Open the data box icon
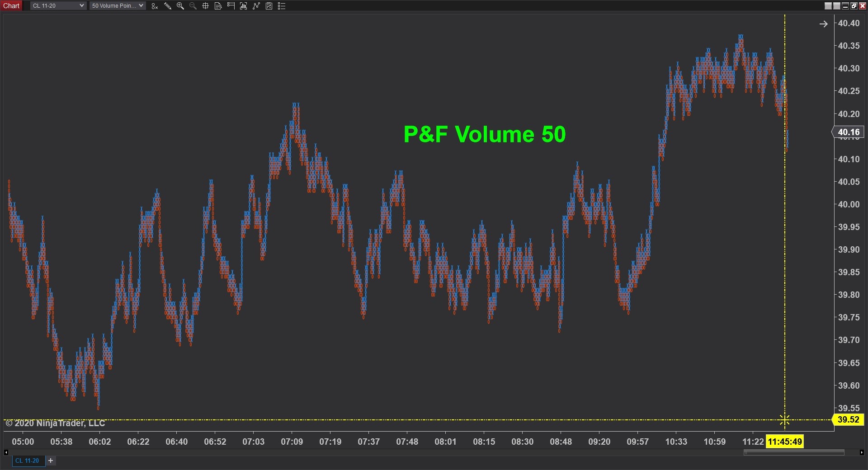Viewport: 868px width, 470px height. pyautogui.click(x=218, y=6)
